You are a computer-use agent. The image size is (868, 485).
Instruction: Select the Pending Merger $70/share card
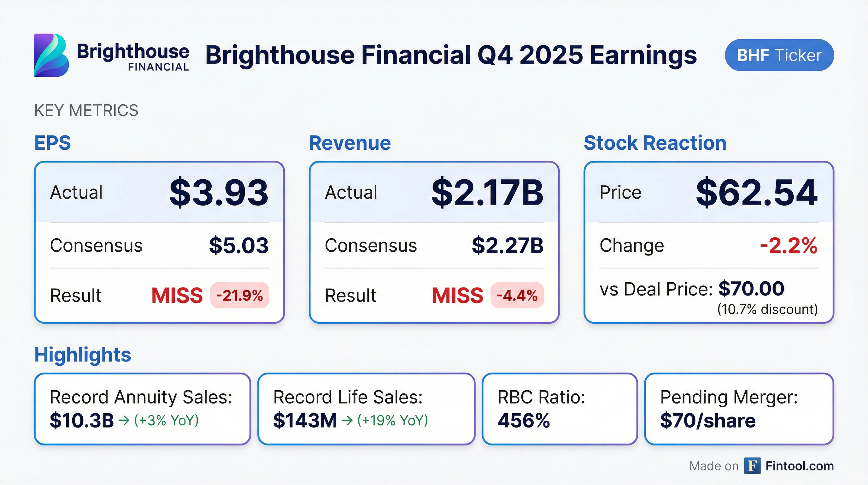[x=739, y=409]
